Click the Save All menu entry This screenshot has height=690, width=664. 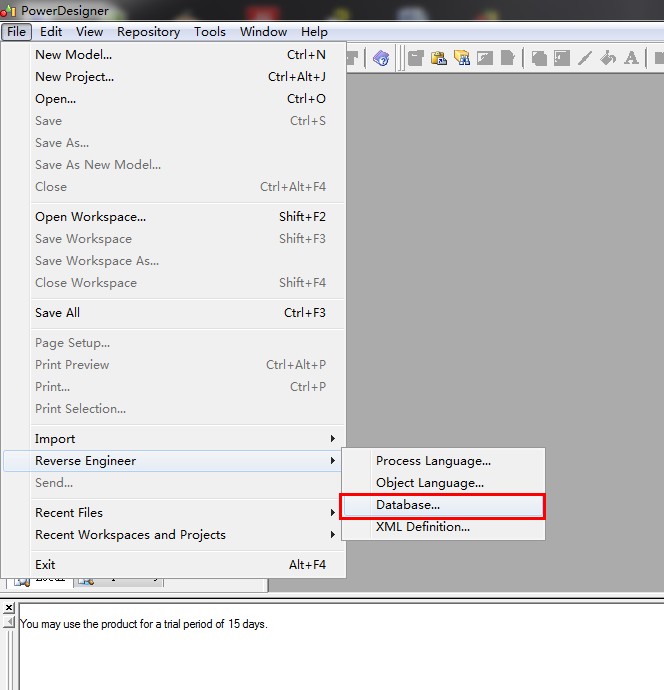coord(58,313)
